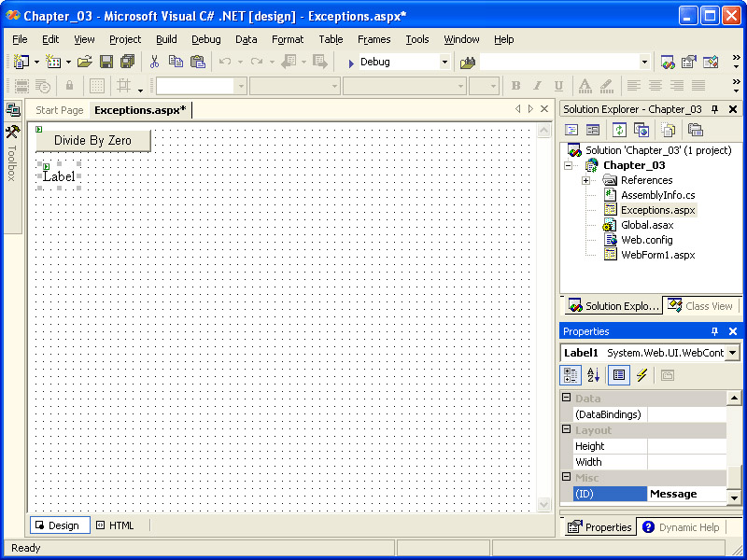Viewport: 747px width, 560px height.
Task: Open the Toolbox hammer icon in sidebar
Action: [12, 133]
